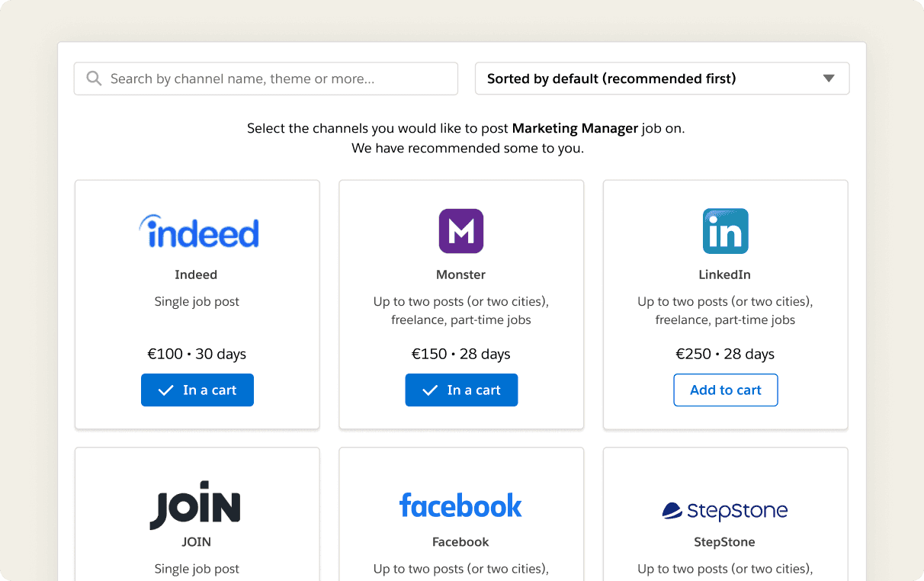The height and width of the screenshot is (581, 924).
Task: Click the Facebook logo
Action: tap(460, 506)
